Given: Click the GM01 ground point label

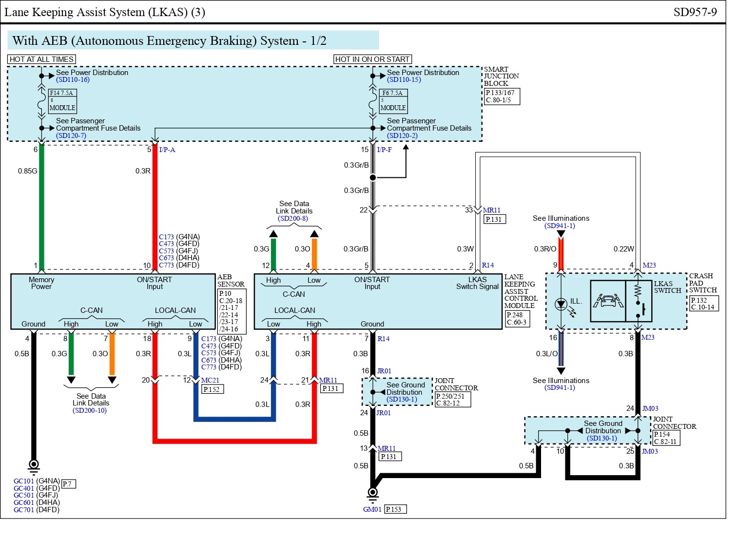Looking at the screenshot, I should pos(372,510).
